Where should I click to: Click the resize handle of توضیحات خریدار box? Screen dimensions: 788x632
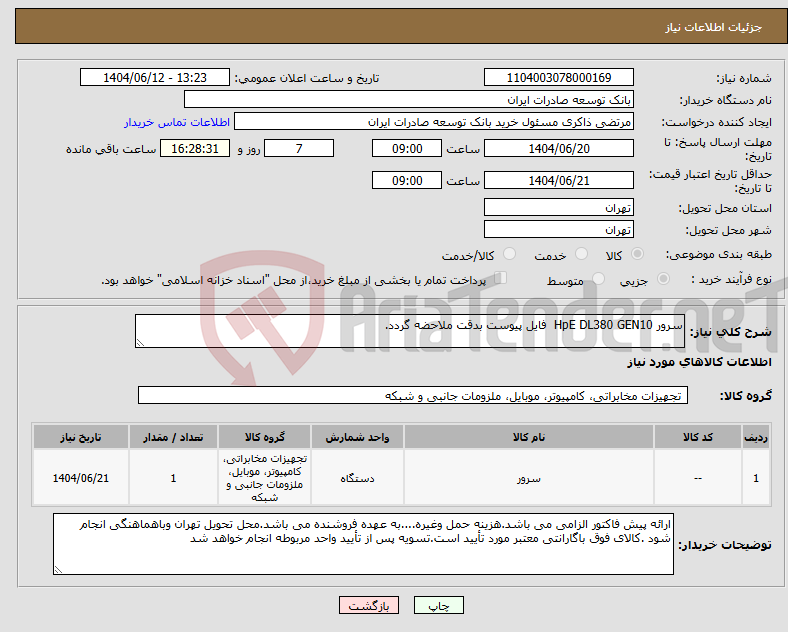click(58, 570)
